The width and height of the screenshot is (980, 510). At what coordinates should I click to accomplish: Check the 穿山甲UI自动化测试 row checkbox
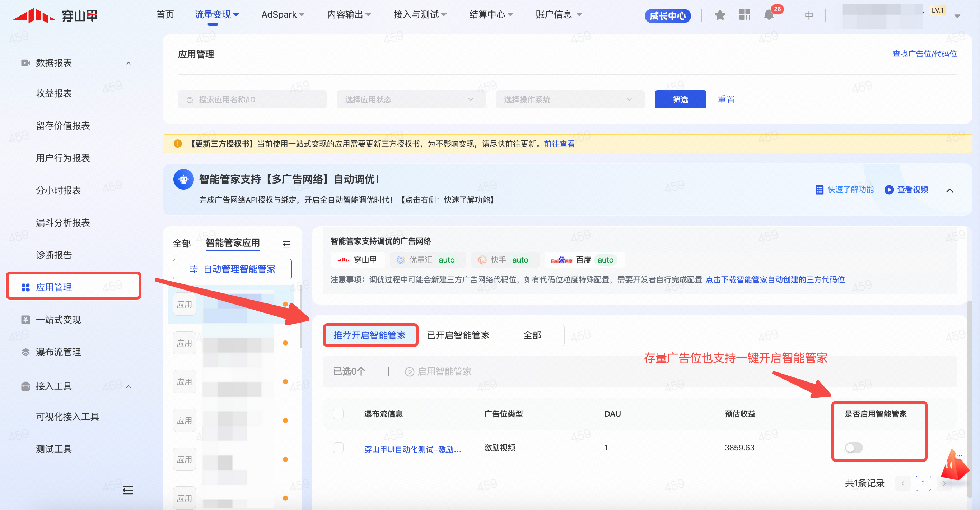[338, 448]
